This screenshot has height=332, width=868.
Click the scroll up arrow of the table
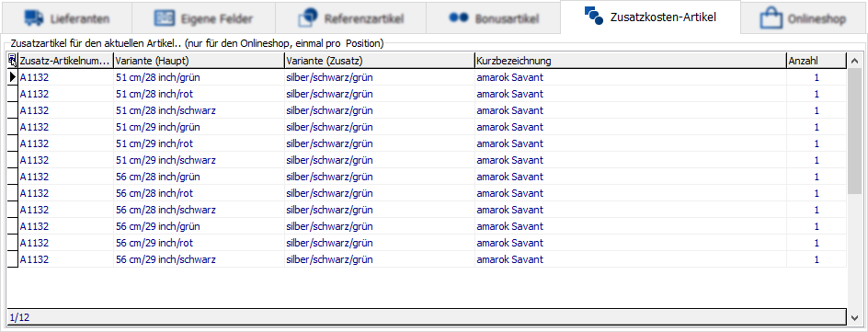coord(855,61)
